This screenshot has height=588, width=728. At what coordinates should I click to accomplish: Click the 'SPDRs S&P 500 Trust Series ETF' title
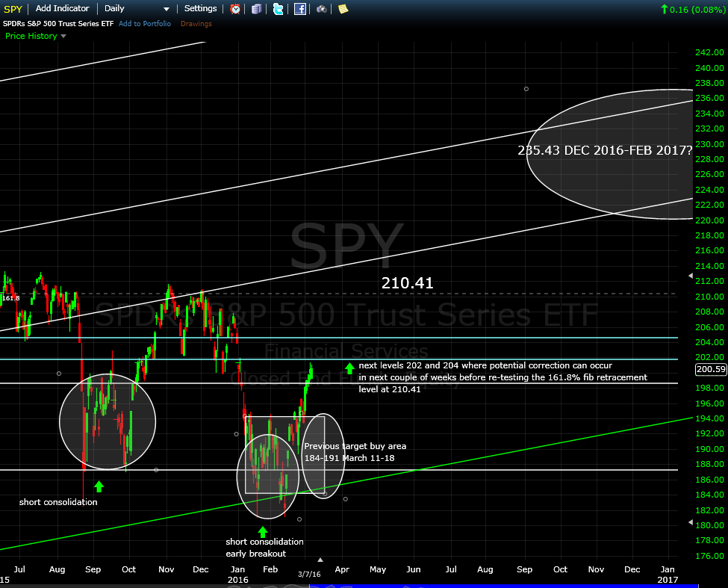(58, 24)
